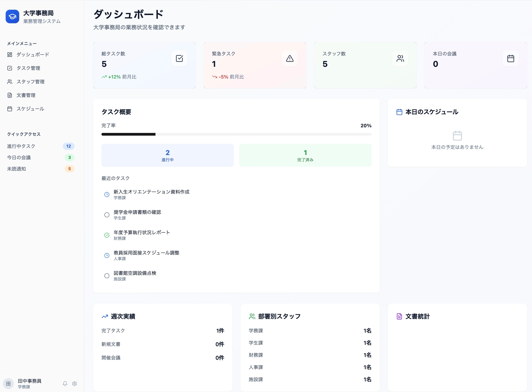Toggle completed check for 年度予算執行状況レポート
Image resolution: width=532 pixels, height=392 pixels.
[x=107, y=235]
